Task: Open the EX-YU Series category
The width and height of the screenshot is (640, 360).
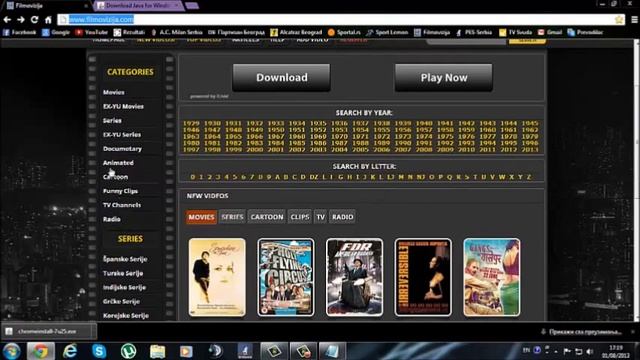Action: [x=122, y=135]
